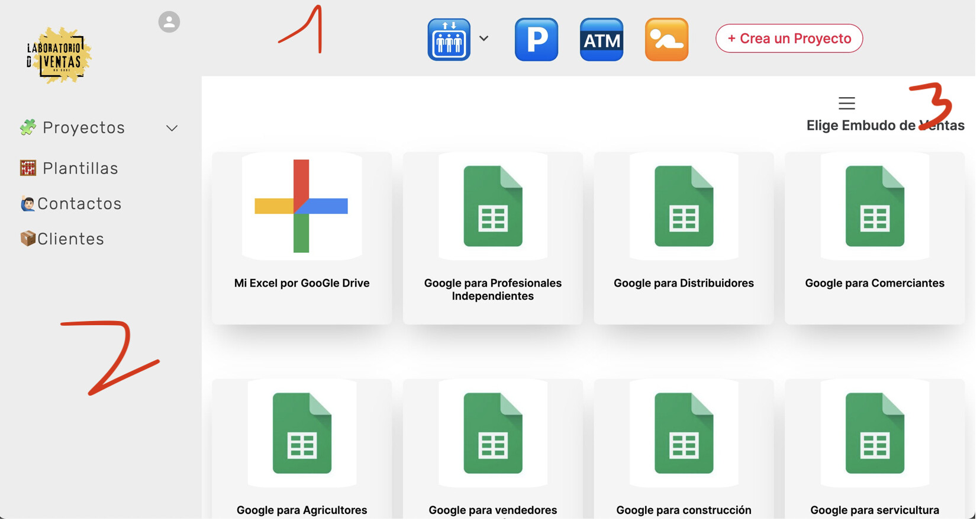Click the orange weather-style icon
Viewport: 980px width, 520px height.
(x=666, y=39)
